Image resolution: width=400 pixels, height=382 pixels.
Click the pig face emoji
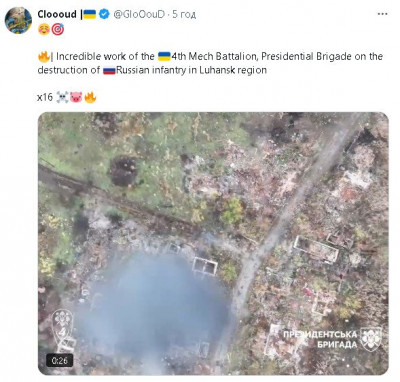pos(76,97)
